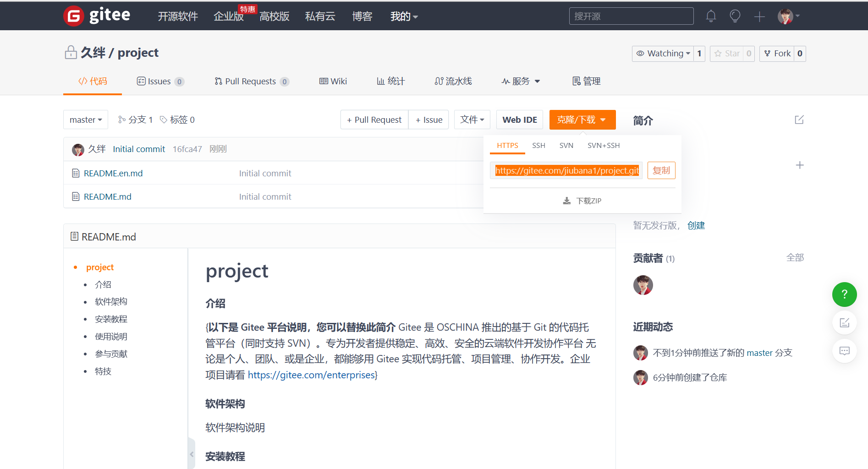Open the README.en.md file

click(x=113, y=174)
